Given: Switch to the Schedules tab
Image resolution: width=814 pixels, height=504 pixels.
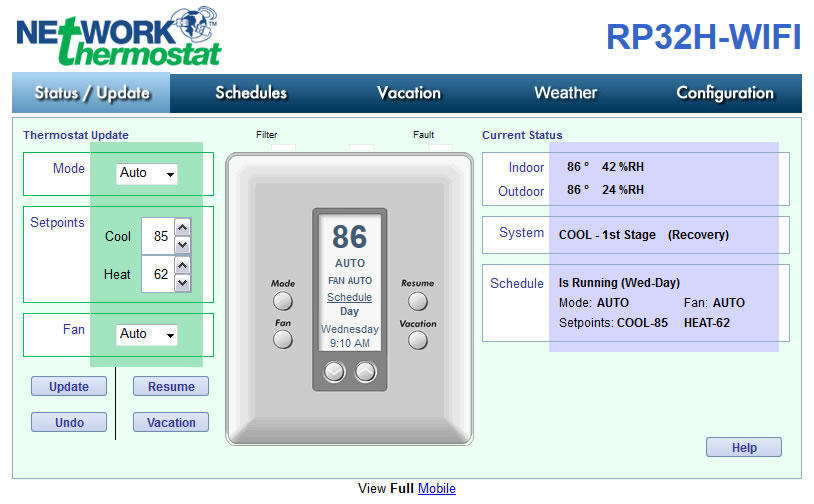Looking at the screenshot, I should (x=251, y=93).
